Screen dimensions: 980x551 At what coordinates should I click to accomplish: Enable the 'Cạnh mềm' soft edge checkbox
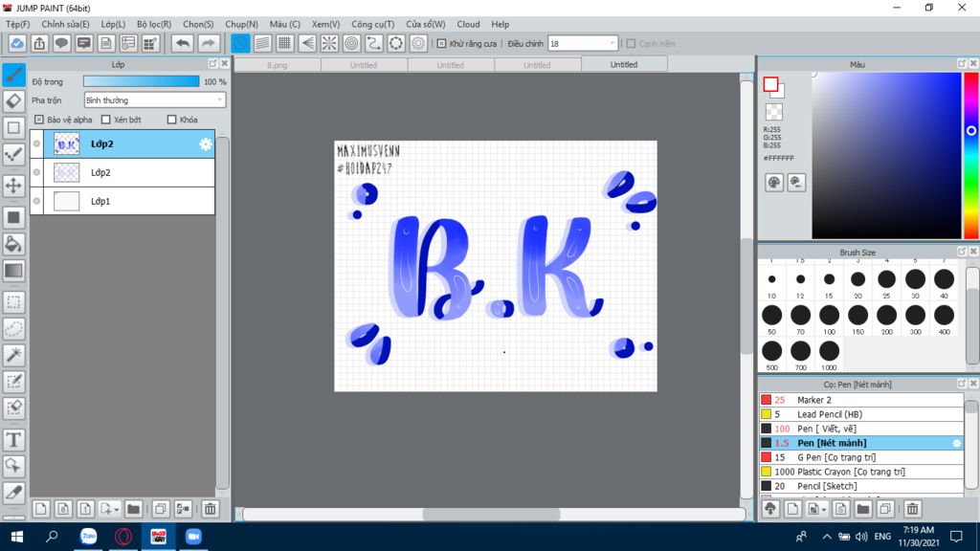click(632, 44)
